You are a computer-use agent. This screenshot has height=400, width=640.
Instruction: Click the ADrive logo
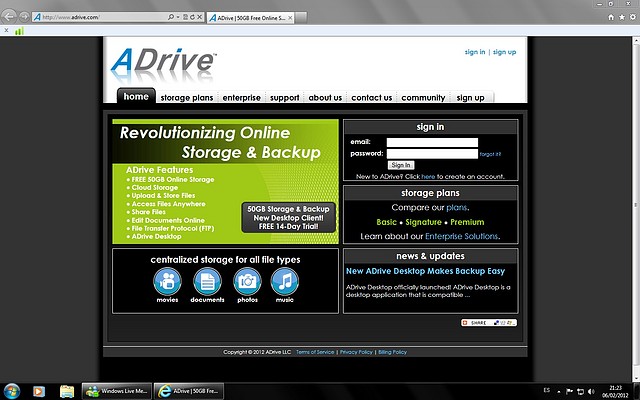[163, 64]
